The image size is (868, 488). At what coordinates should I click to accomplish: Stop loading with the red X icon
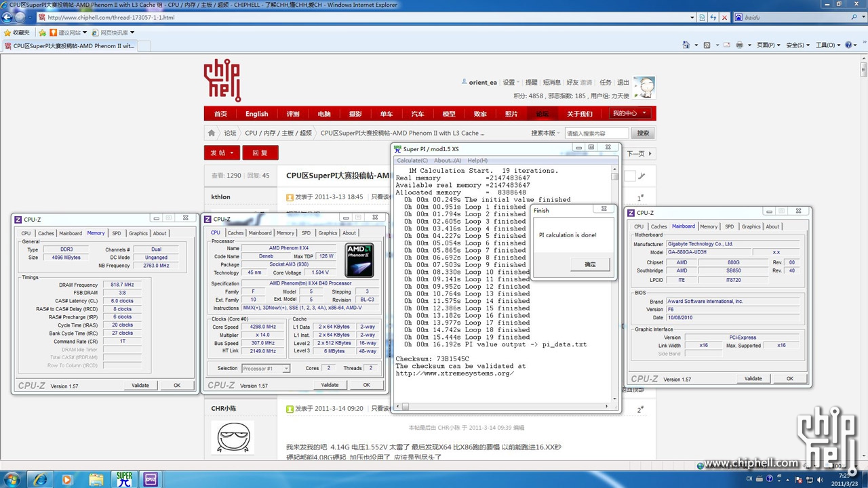pyautogui.click(x=725, y=18)
